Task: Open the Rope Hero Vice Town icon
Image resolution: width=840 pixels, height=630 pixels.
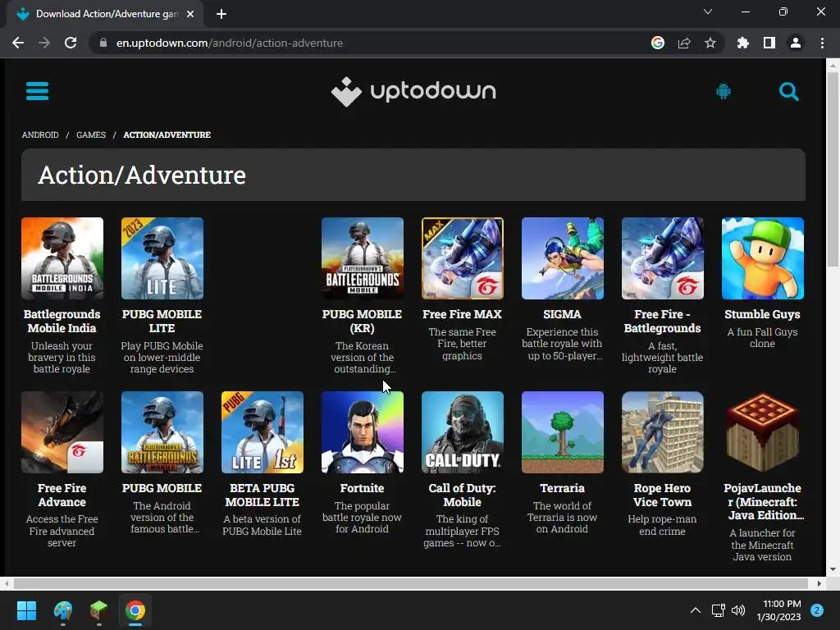Action: tap(663, 432)
